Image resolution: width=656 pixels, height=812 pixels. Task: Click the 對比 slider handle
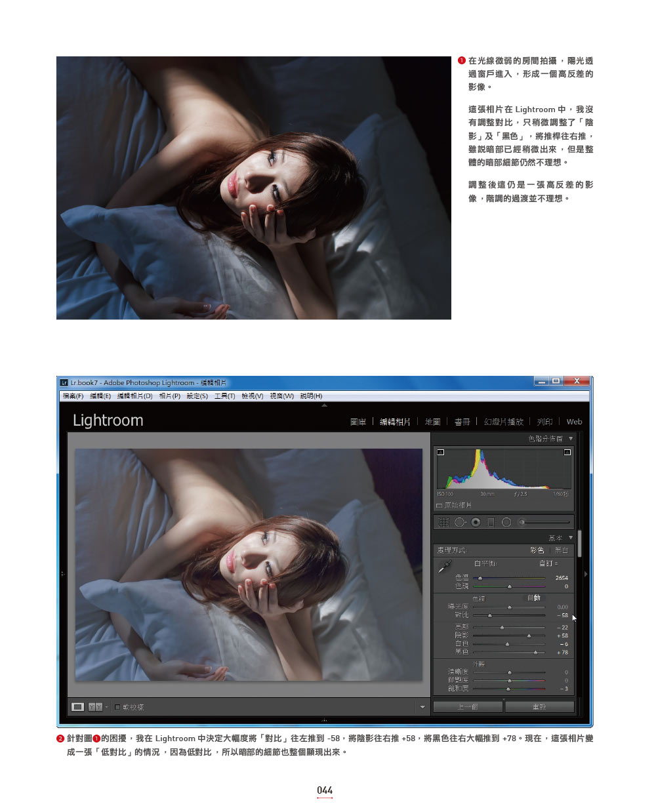(489, 615)
